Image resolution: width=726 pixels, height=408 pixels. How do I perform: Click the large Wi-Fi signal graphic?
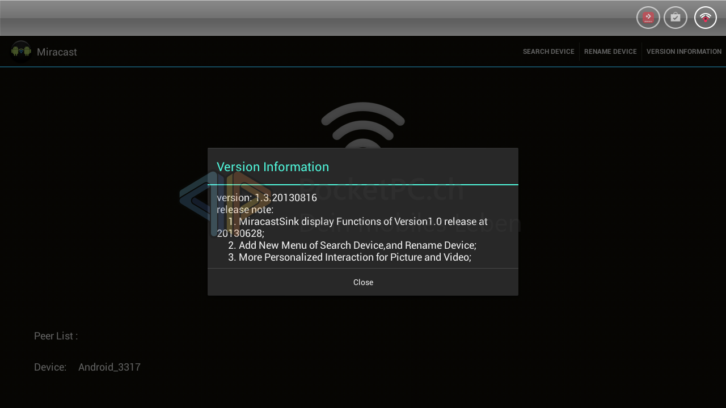tap(363, 125)
